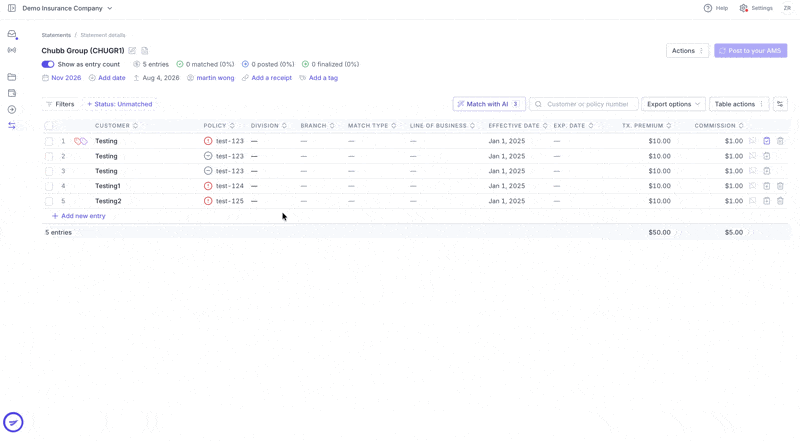
Task: Open the inbox icon in left sidebar
Action: 12,34
